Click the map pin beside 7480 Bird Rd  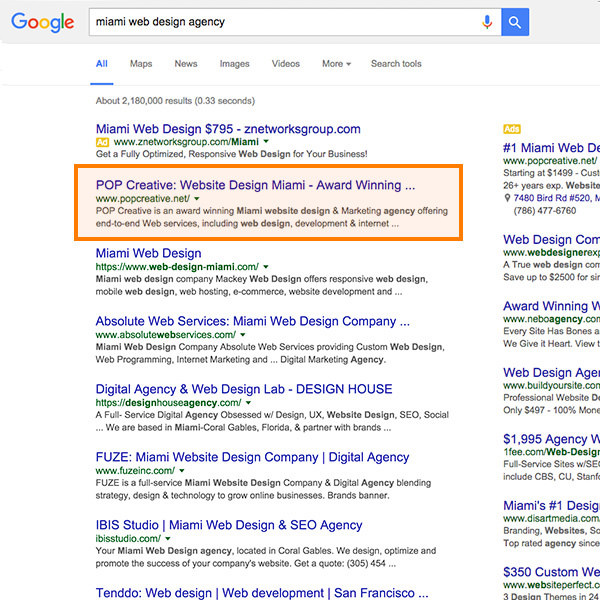pyautogui.click(x=507, y=198)
